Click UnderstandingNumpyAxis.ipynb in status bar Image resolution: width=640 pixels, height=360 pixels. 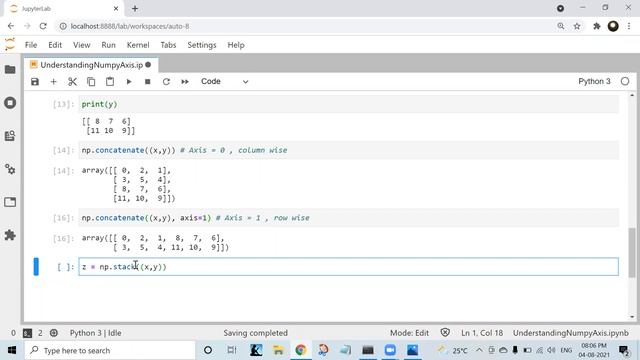pos(571,333)
